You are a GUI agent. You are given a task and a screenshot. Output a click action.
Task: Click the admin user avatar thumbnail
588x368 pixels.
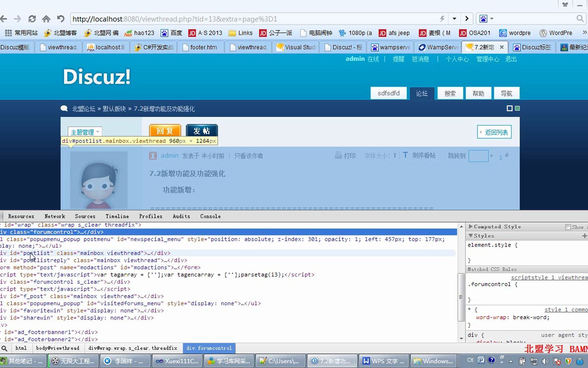pyautogui.click(x=99, y=180)
